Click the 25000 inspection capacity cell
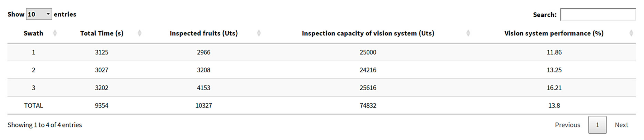Viewport: 644px width, 140px height. tap(368, 52)
